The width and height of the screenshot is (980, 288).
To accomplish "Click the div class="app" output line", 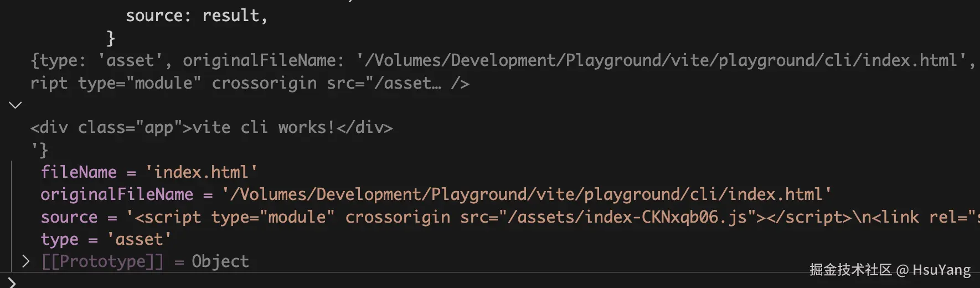I will [x=212, y=127].
